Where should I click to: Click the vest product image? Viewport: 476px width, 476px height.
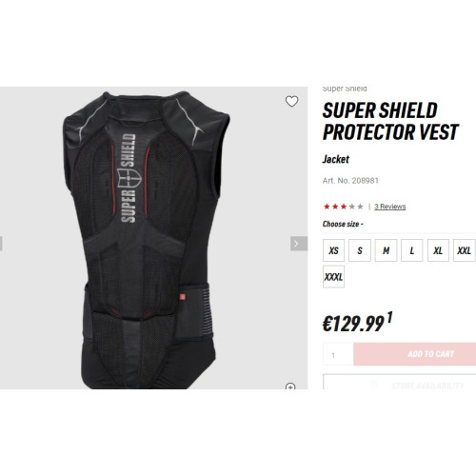(146, 238)
